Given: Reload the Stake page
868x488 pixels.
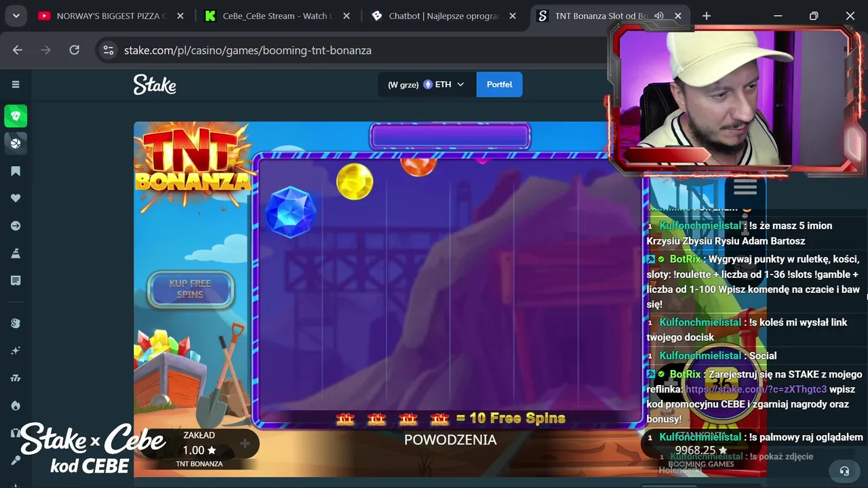Looking at the screenshot, I should tap(75, 50).
